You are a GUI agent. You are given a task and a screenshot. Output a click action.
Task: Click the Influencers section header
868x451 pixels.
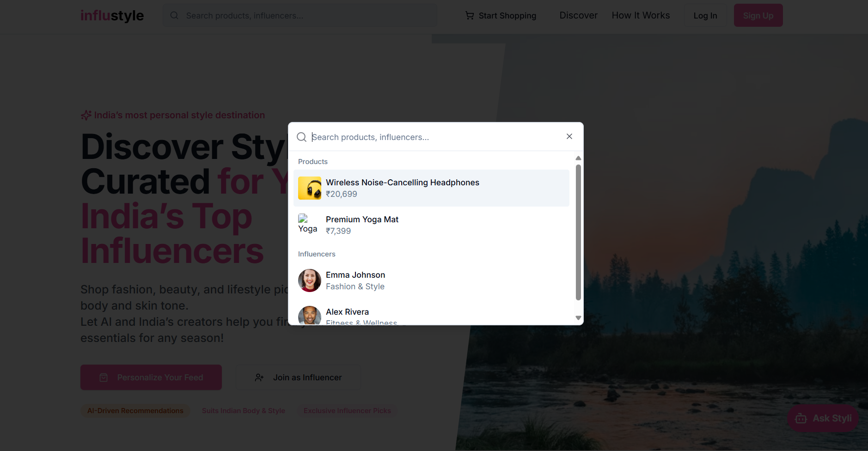coord(317,254)
